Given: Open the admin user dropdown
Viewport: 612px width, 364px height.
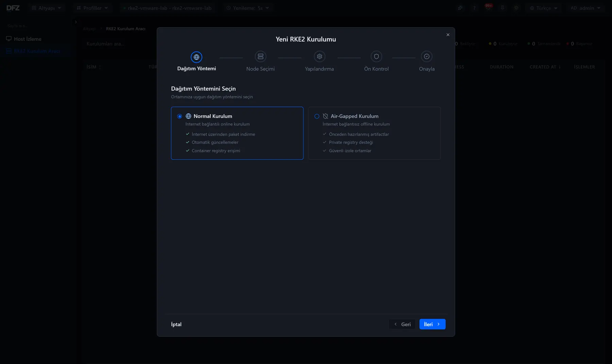Looking at the screenshot, I should [x=585, y=8].
